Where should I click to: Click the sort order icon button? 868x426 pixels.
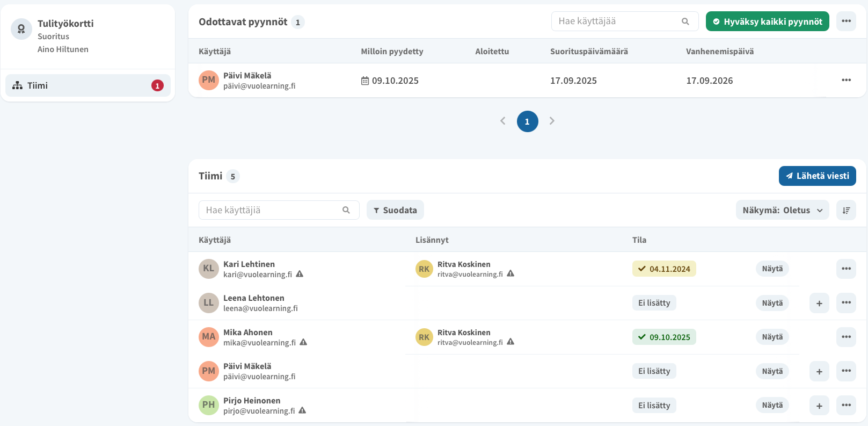[x=846, y=210]
